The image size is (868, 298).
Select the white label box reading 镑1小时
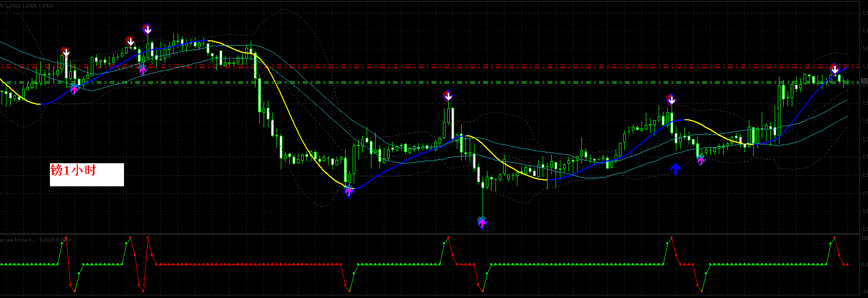tap(86, 175)
